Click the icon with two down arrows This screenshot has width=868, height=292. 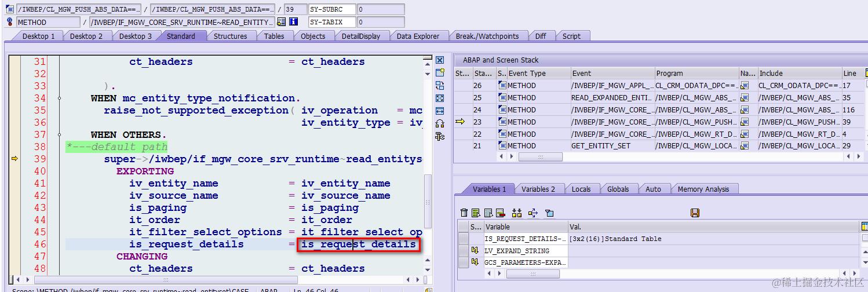tap(517, 213)
